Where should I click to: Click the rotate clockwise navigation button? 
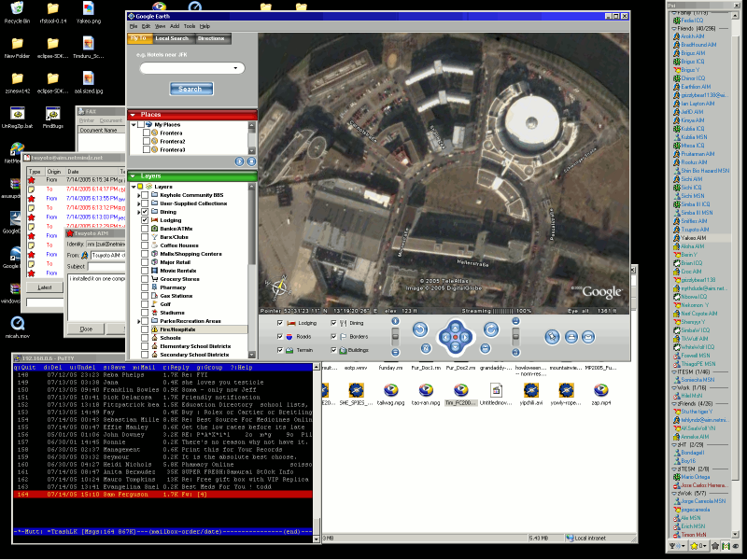491,329
